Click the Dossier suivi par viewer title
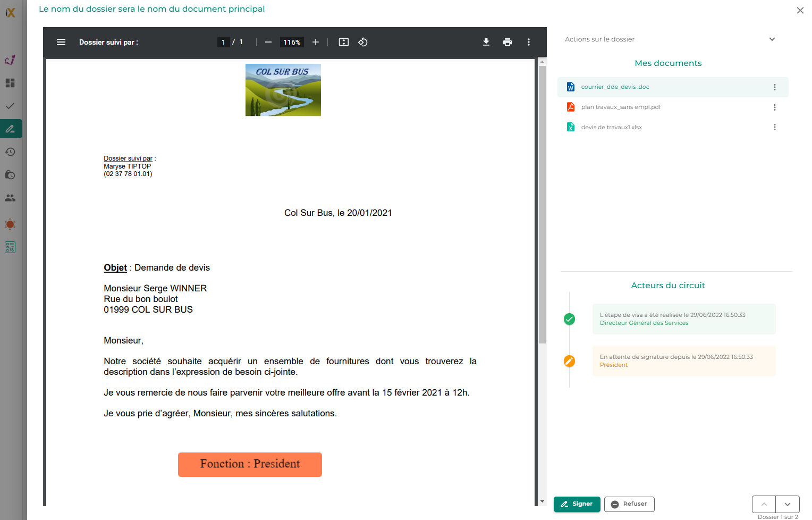The width and height of the screenshot is (812, 520). point(108,42)
